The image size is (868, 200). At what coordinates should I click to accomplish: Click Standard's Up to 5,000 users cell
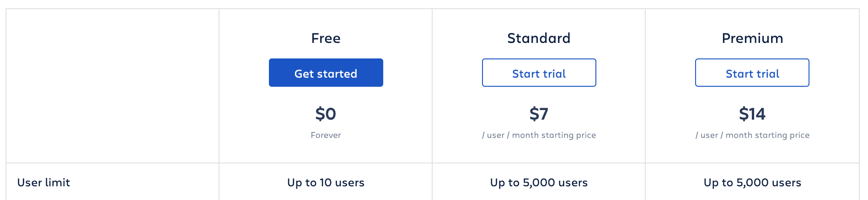pos(539,183)
